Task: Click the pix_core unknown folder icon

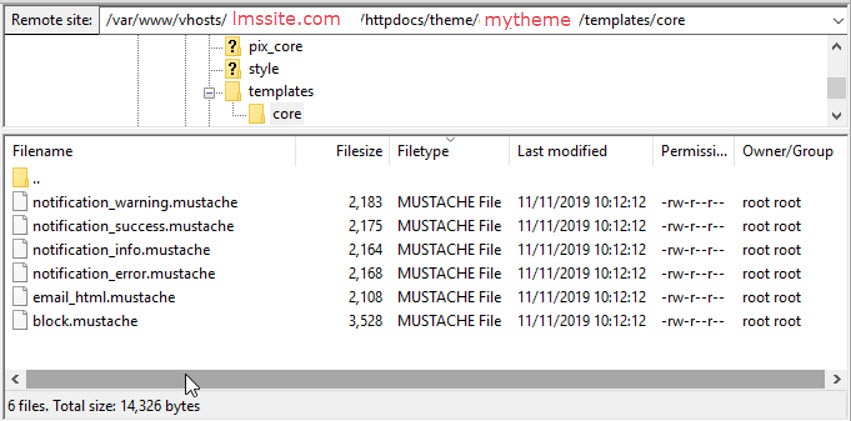Action: [232, 46]
